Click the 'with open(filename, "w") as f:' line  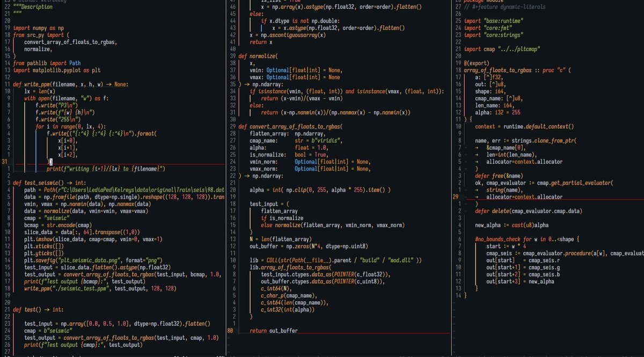coord(67,99)
